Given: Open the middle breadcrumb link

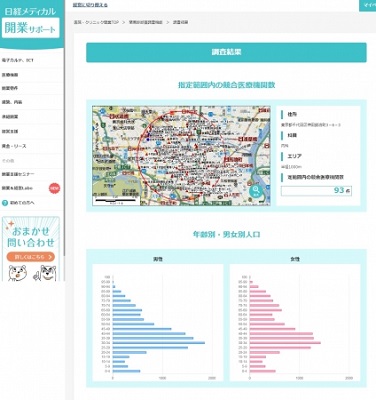Looking at the screenshot, I should click(x=146, y=22).
